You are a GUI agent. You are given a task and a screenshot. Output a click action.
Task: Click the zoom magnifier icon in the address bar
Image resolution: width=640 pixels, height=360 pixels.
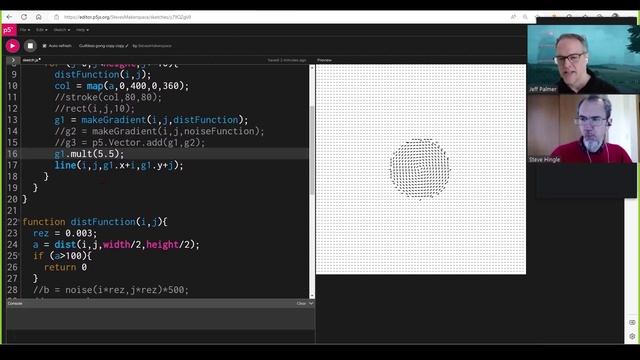(x=525, y=17)
